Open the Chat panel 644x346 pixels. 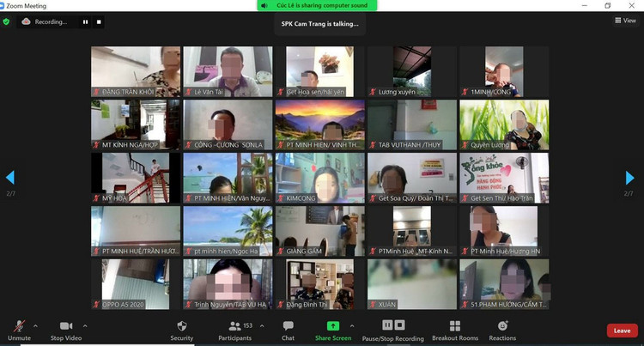pos(288,331)
